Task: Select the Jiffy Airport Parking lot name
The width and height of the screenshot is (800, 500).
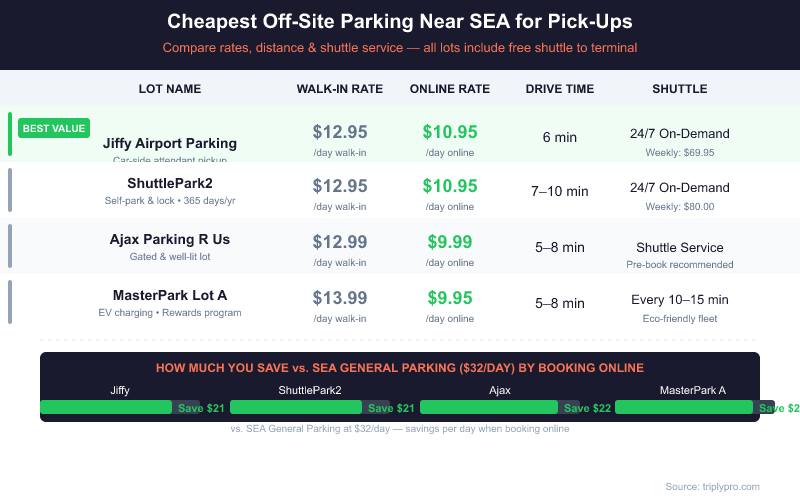Action: tap(170, 143)
